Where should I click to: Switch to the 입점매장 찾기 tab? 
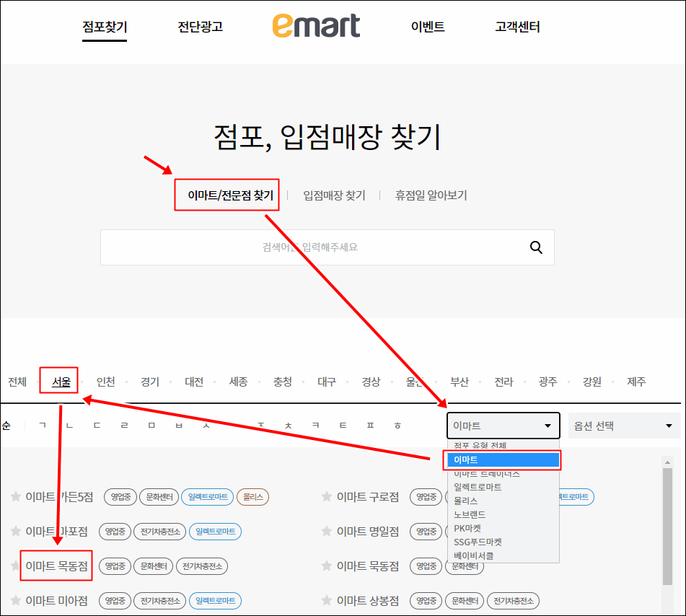tap(334, 195)
